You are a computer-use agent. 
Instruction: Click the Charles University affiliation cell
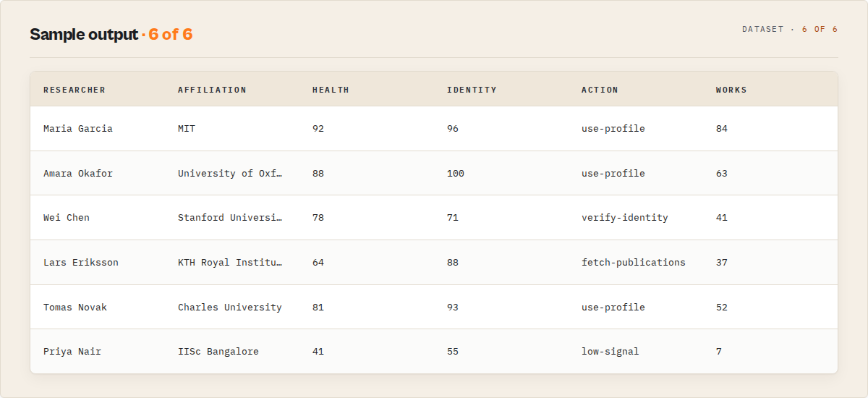point(230,308)
